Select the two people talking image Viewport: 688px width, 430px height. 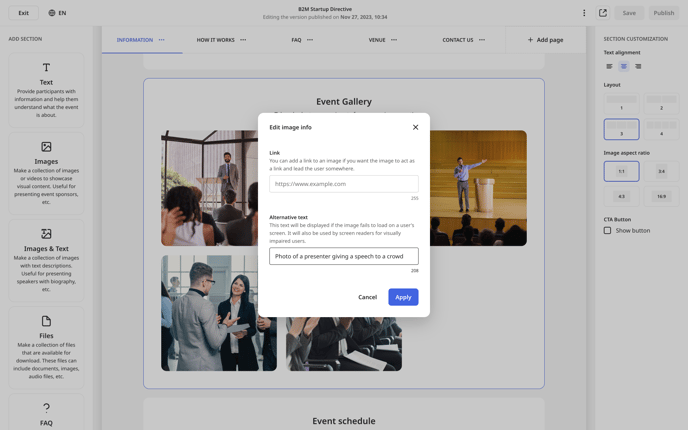click(219, 313)
